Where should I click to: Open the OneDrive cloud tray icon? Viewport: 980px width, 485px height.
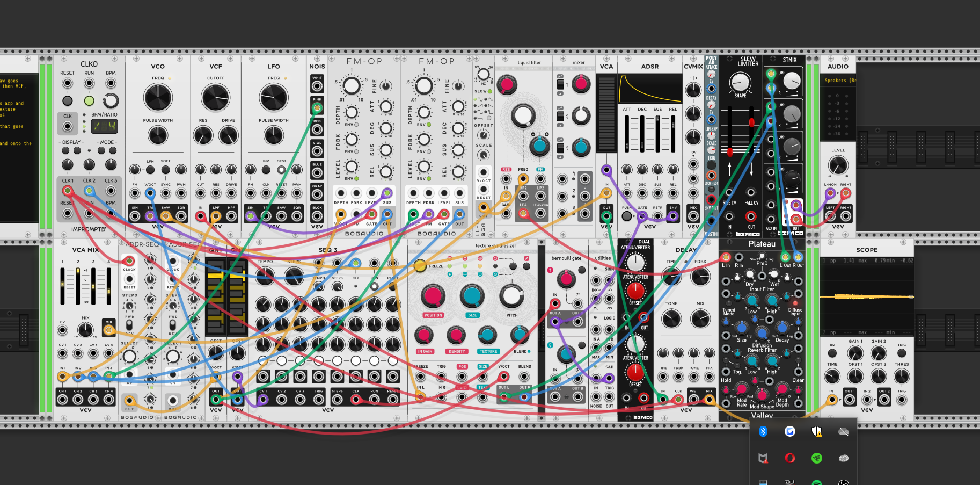point(844,431)
